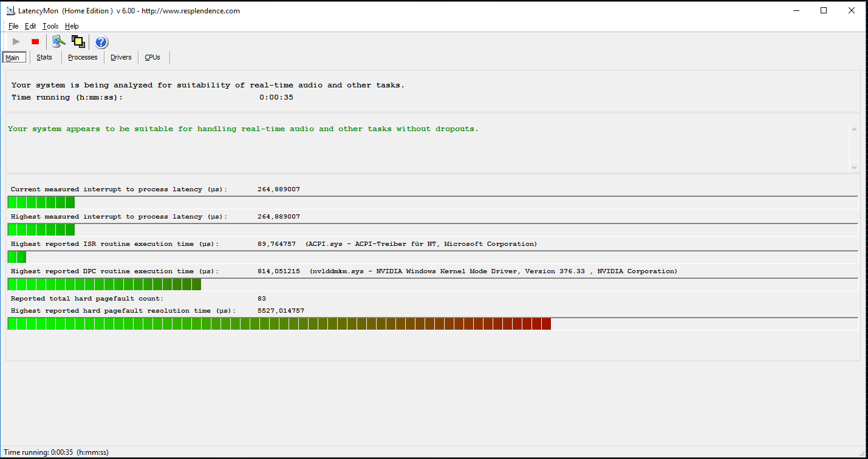Switch to the Main tab
The height and width of the screenshot is (459, 868).
point(14,57)
